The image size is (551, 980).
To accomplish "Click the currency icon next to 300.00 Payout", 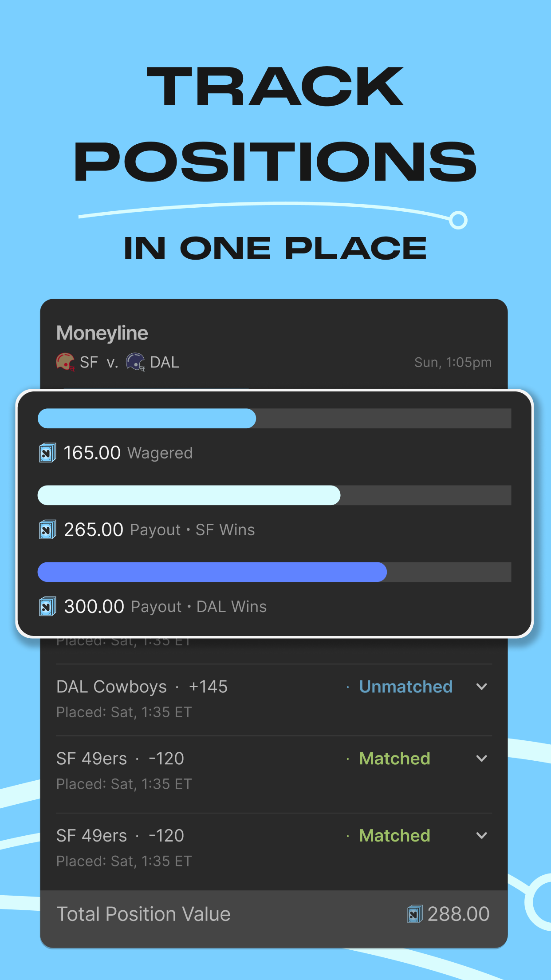I will [47, 606].
